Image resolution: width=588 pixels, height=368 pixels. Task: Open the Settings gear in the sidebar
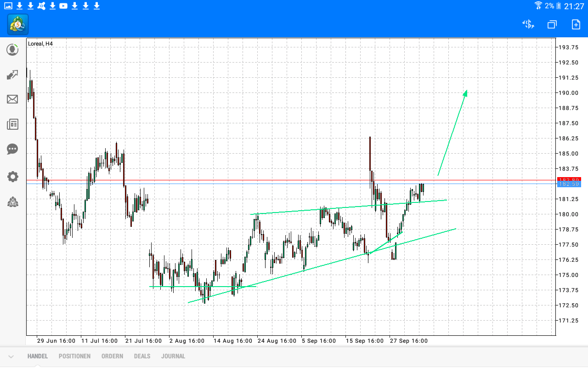tap(12, 177)
